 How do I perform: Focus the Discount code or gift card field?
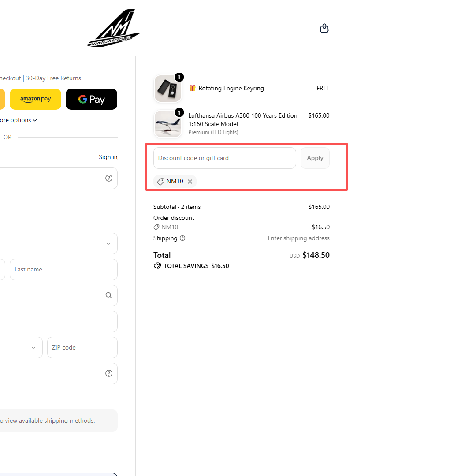225,158
